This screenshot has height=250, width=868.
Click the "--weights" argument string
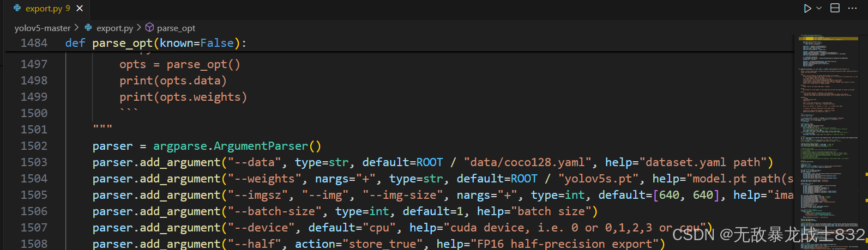[264, 179]
